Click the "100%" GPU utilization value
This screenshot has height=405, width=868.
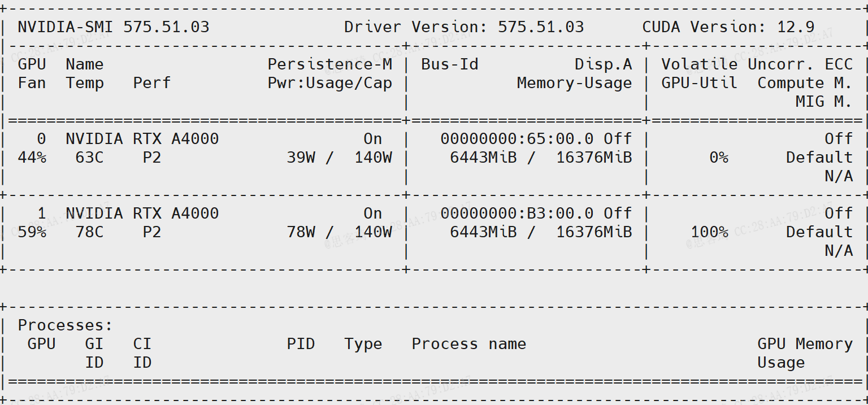709,232
